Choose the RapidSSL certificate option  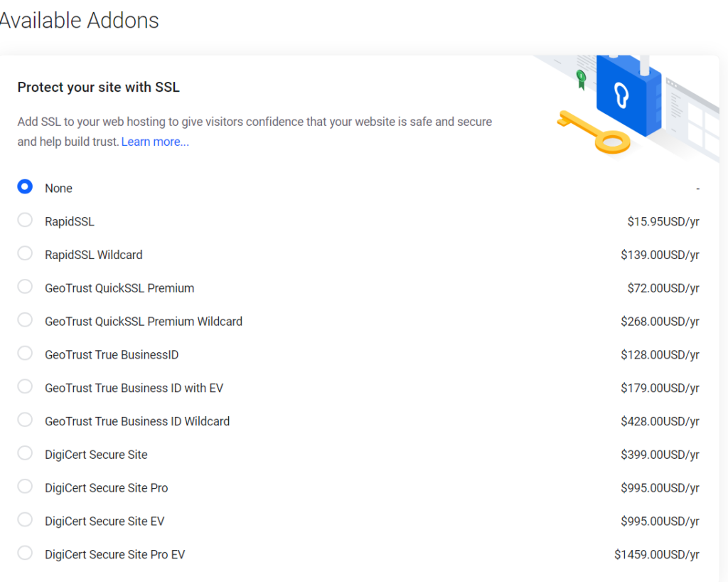(25, 220)
